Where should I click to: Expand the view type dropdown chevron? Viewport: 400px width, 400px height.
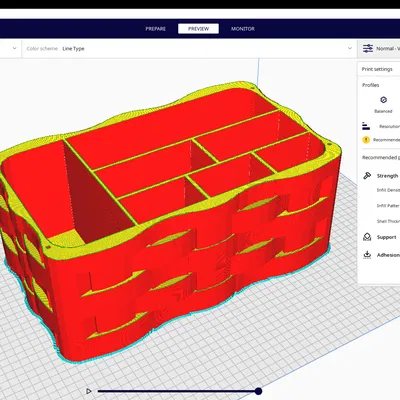point(15,48)
